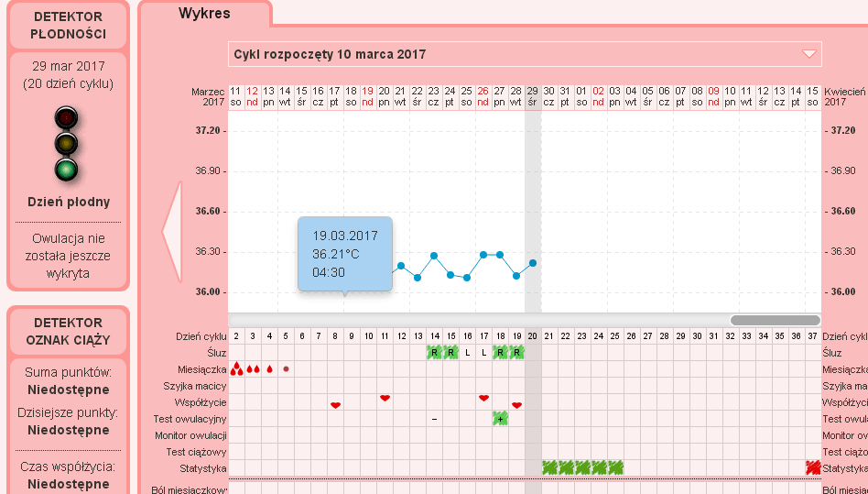The image size is (868, 494).
Task: Click the 'DETEKTOR OZNAK CIĄŻY' panel header
Action: tap(68, 332)
